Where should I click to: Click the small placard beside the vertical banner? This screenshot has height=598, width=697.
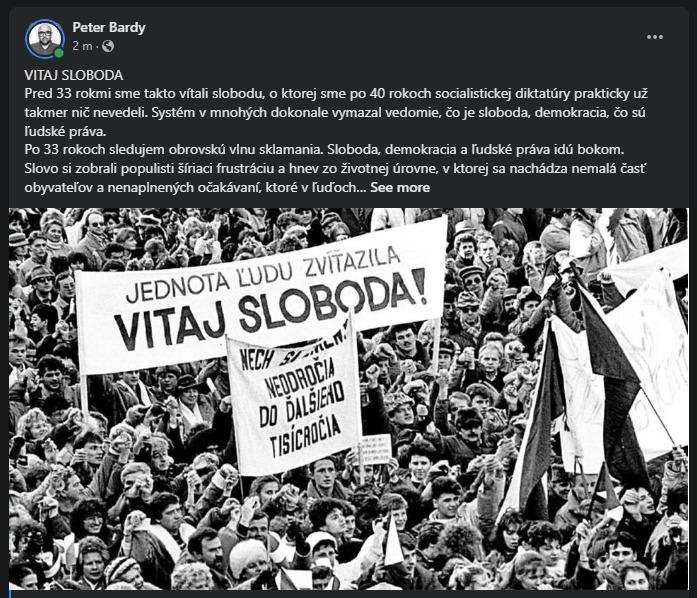(x=374, y=450)
